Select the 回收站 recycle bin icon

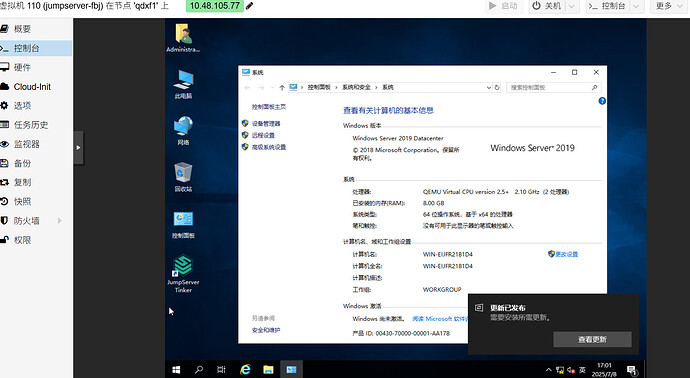pyautogui.click(x=183, y=177)
